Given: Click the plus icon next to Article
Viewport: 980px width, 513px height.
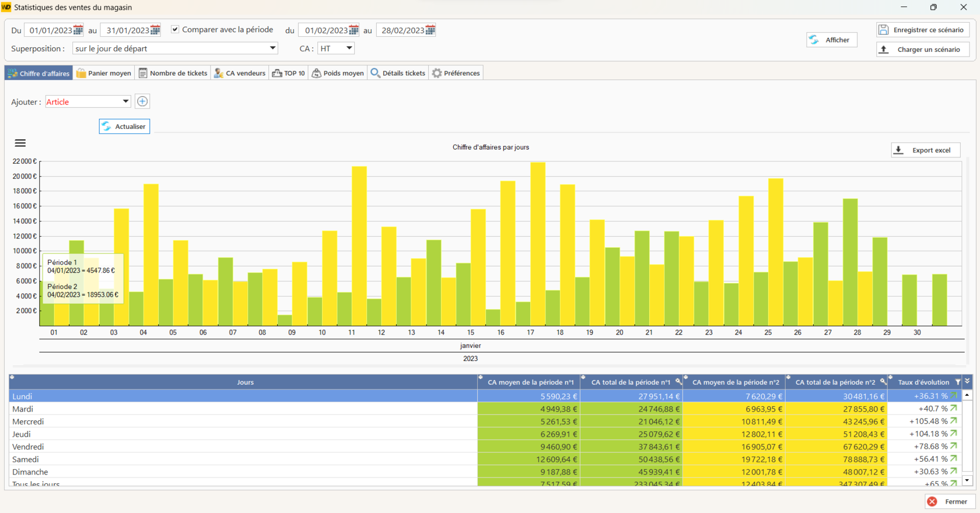Looking at the screenshot, I should [x=142, y=101].
